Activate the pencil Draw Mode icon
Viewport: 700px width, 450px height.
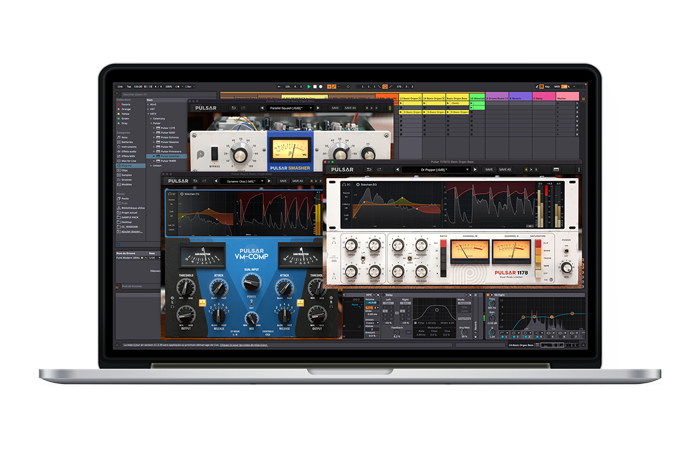(537, 87)
